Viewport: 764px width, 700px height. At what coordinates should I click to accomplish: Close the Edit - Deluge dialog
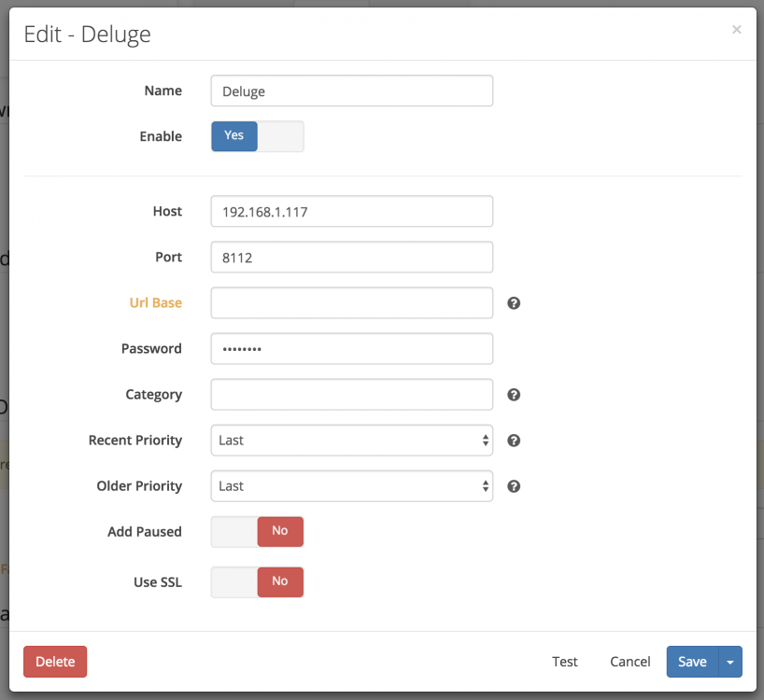click(x=736, y=30)
